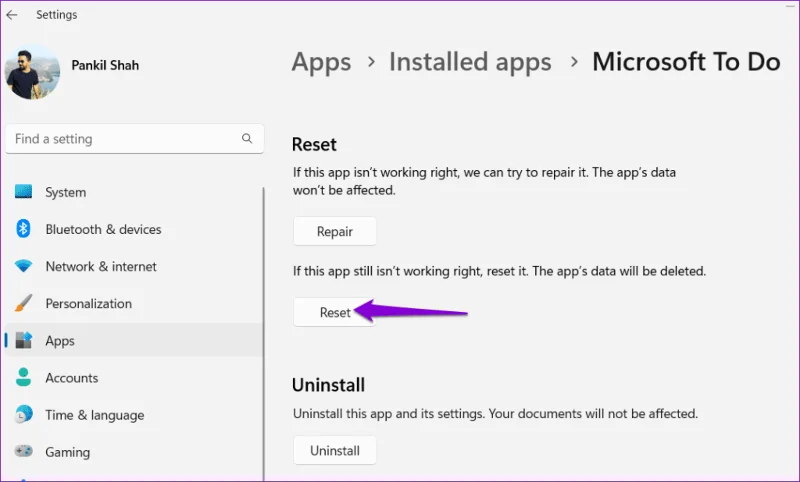This screenshot has width=800, height=482.
Task: Click the Network Wi-Fi icon
Action: click(23, 266)
